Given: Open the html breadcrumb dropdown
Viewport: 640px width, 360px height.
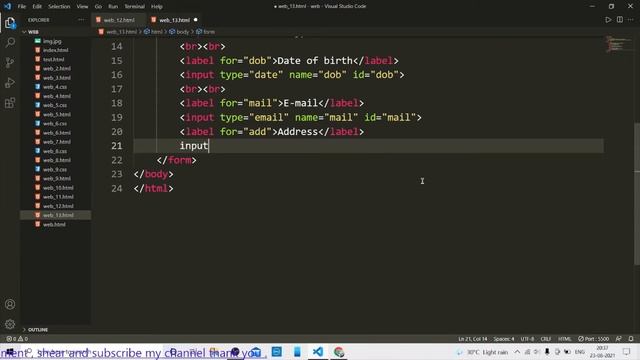Looking at the screenshot, I should (x=153, y=32).
